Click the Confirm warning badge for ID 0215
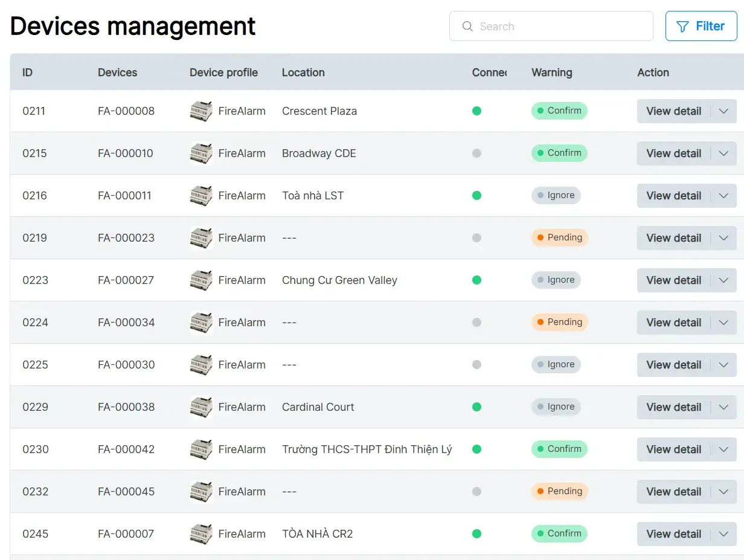Image resolution: width=744 pixels, height=560 pixels. 559,153
